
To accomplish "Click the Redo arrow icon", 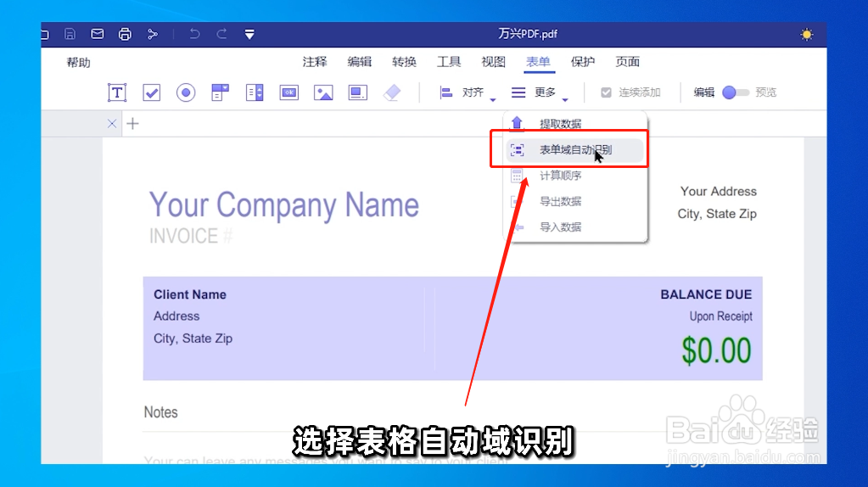I will pyautogui.click(x=222, y=34).
